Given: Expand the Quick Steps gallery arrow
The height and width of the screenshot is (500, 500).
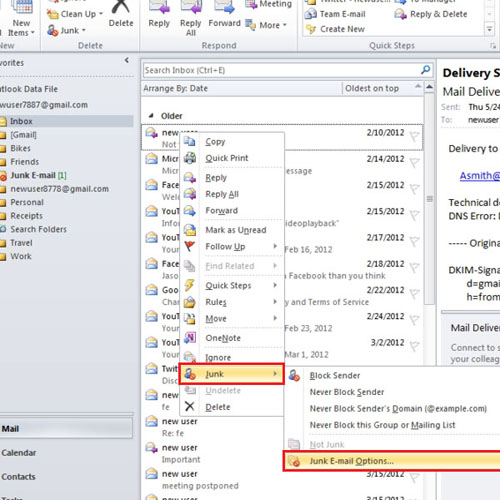Looking at the screenshot, I should coord(489,29).
